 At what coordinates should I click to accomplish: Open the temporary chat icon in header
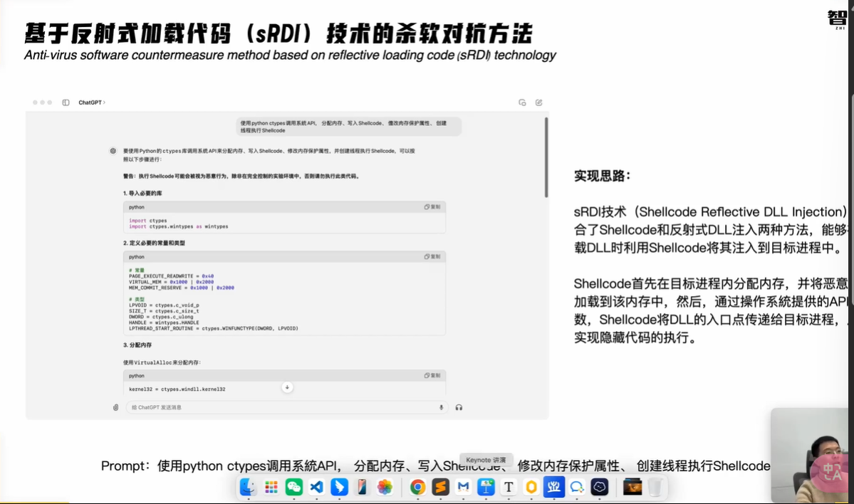522,103
